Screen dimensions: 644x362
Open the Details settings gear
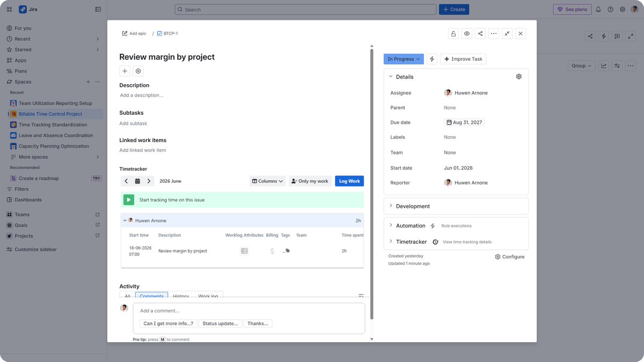pos(519,77)
